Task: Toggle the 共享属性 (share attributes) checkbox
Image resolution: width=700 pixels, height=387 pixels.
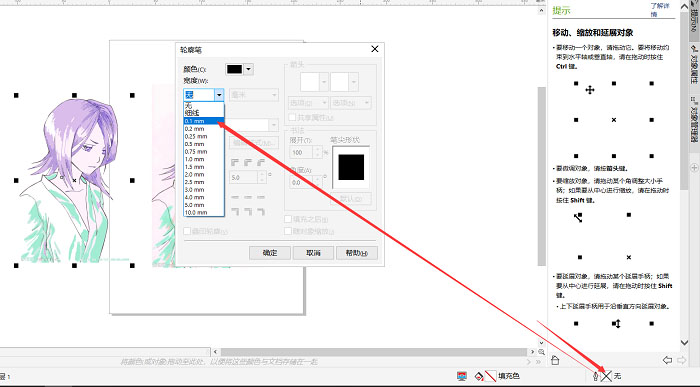Action: [x=292, y=117]
